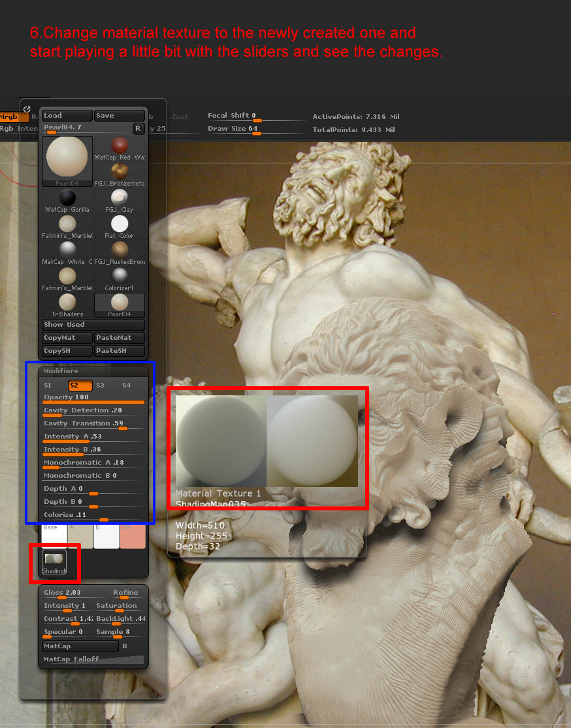571x728 pixels.
Task: Adjust the Contrast slider
Action: click(x=67, y=620)
